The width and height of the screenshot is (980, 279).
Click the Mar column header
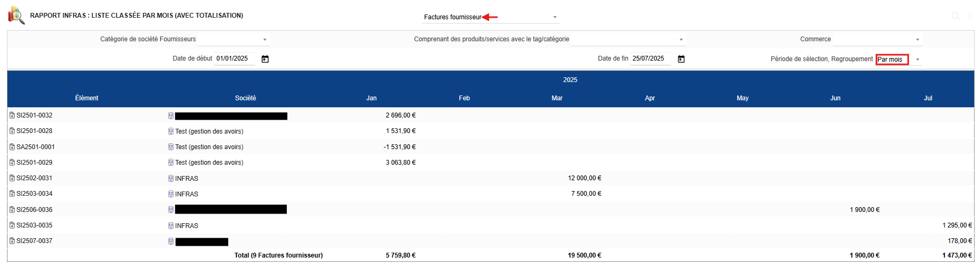[x=557, y=98]
